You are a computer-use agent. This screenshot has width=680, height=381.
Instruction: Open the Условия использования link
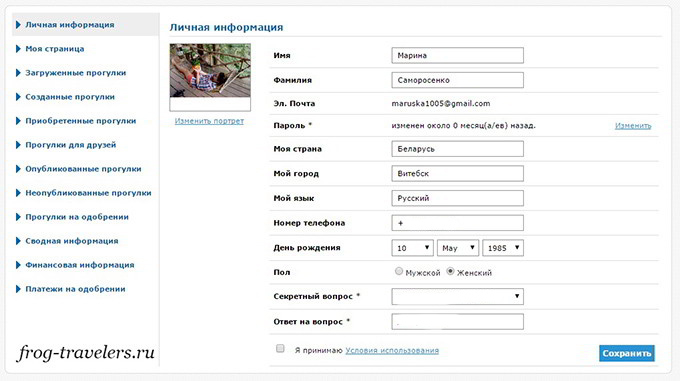coord(392,350)
